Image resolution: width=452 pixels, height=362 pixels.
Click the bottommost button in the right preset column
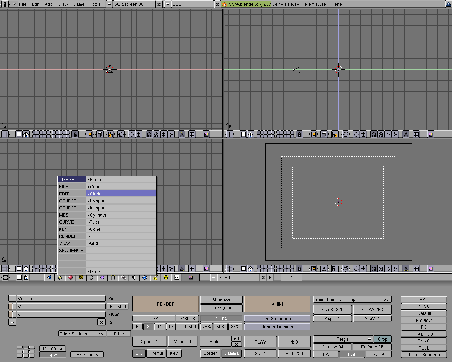coord(424,354)
